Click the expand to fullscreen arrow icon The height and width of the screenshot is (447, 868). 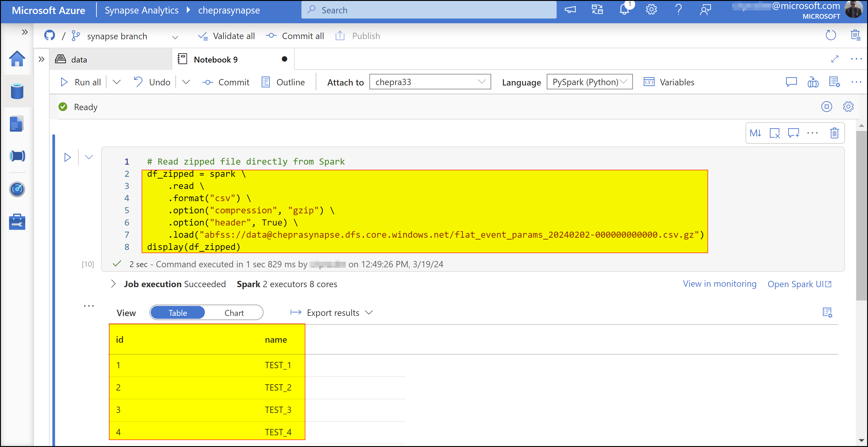tap(835, 59)
